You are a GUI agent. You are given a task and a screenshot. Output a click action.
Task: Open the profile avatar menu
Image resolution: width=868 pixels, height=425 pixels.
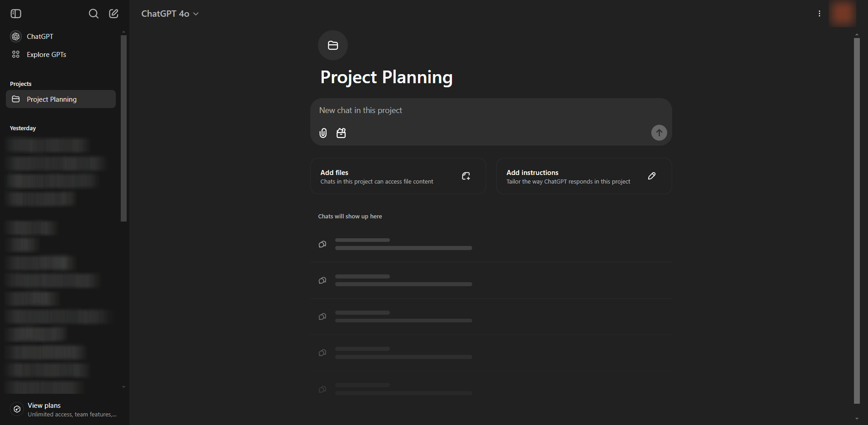[x=842, y=14]
